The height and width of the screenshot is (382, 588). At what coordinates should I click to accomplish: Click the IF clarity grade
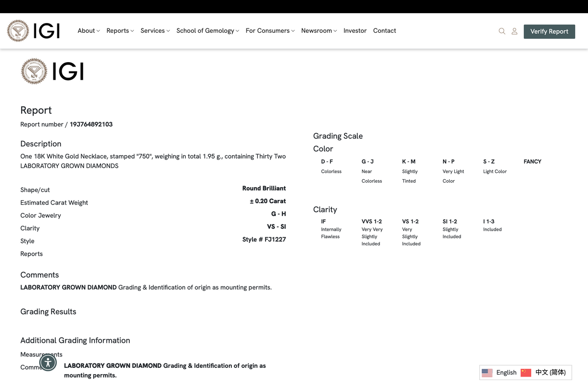coord(323,221)
